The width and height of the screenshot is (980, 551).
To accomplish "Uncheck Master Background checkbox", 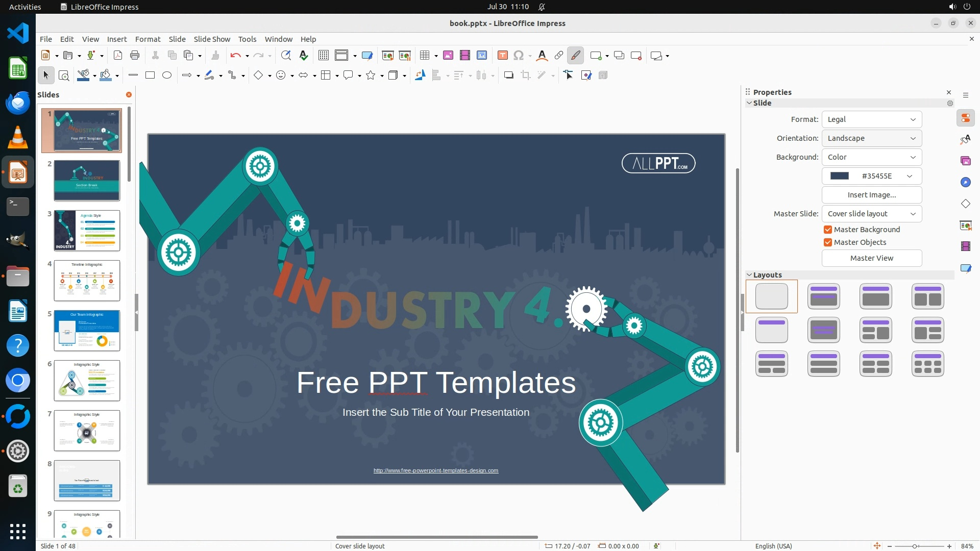I will point(828,230).
